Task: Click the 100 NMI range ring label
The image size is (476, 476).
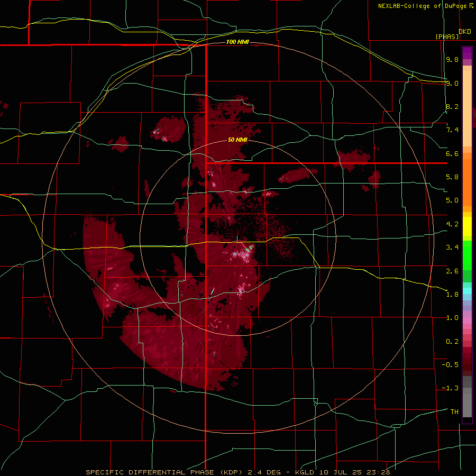Action: (x=237, y=42)
